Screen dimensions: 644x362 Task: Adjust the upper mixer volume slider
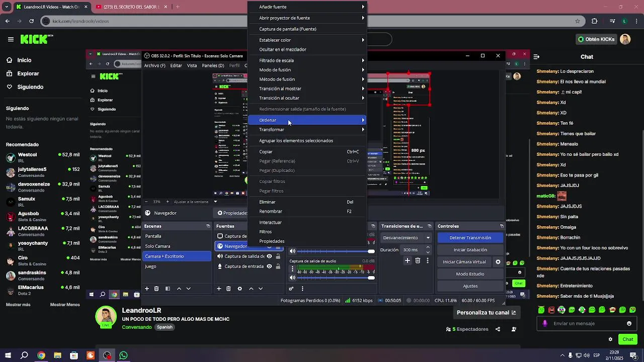pos(336,251)
